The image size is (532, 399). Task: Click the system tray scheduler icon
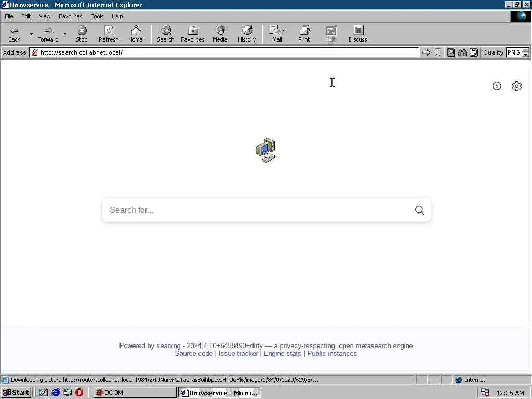485,393
